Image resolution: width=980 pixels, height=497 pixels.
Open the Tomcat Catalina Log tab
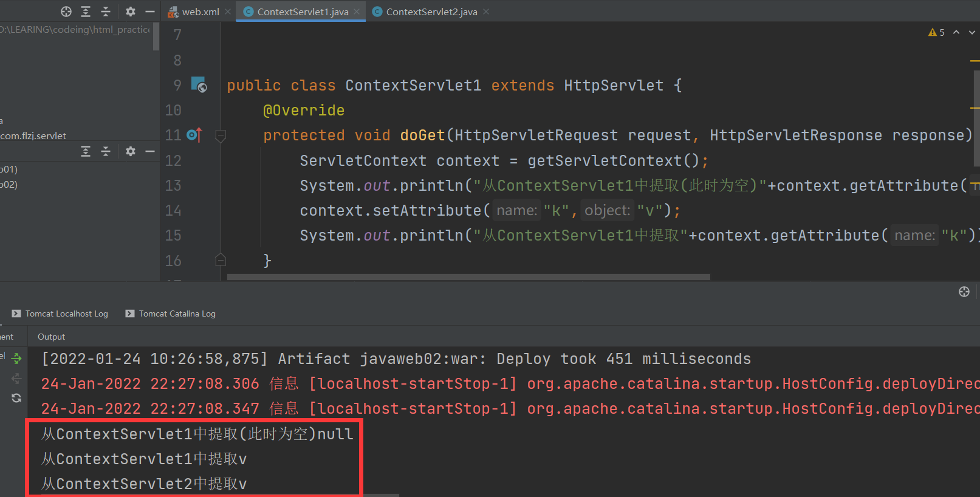coord(171,314)
